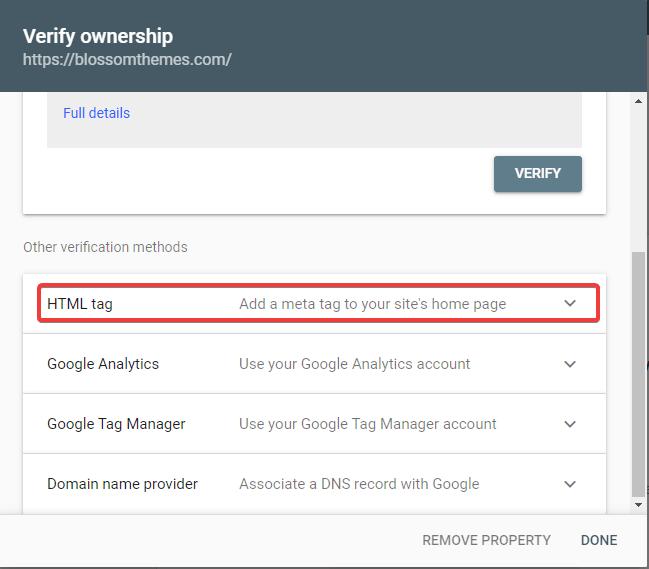Select the Domain name provider label
The width and height of the screenshot is (649, 569).
coord(122,484)
